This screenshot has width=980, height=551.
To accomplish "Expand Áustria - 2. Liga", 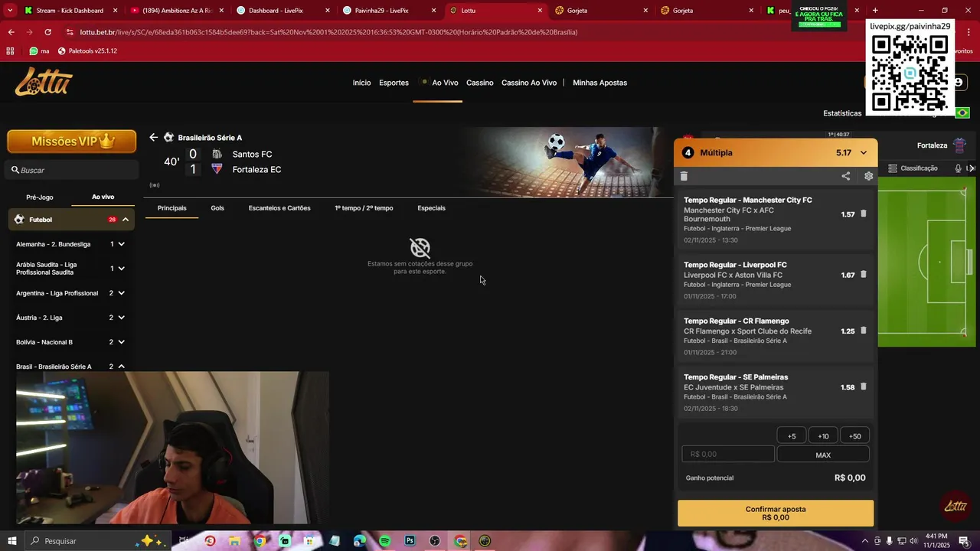I will (x=121, y=318).
